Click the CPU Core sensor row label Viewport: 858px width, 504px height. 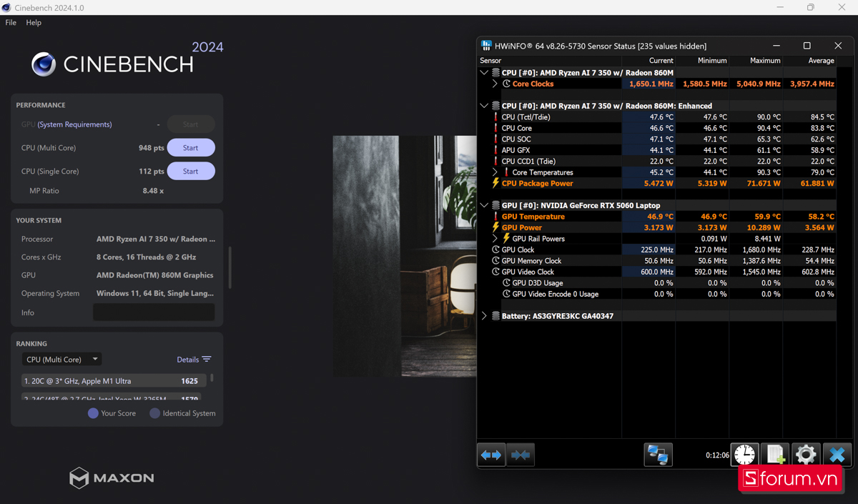pos(516,128)
